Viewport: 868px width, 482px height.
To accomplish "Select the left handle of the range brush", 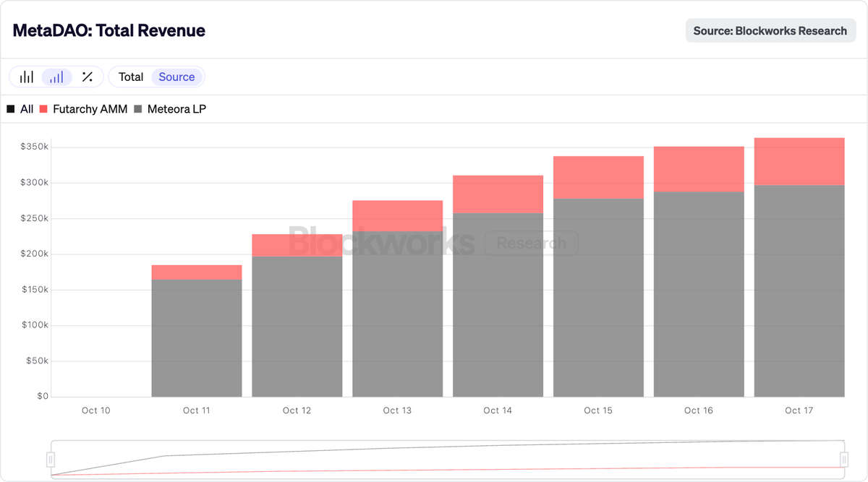I will [50, 458].
